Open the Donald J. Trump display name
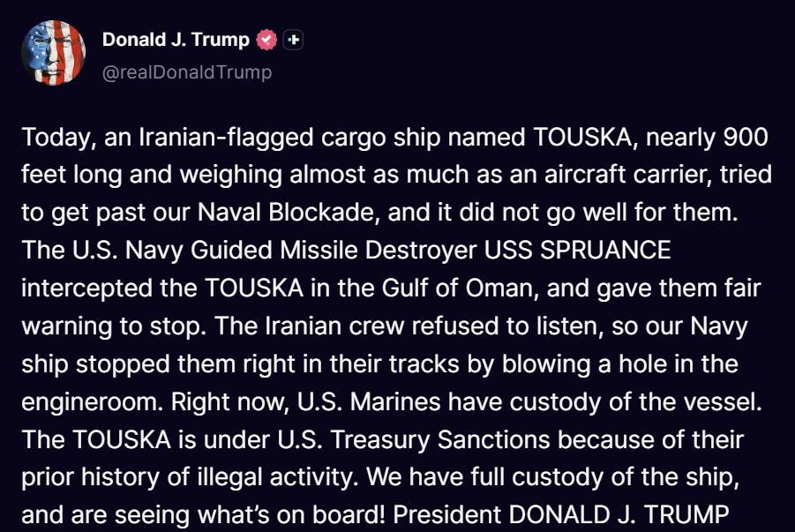The image size is (795, 532). (x=176, y=40)
